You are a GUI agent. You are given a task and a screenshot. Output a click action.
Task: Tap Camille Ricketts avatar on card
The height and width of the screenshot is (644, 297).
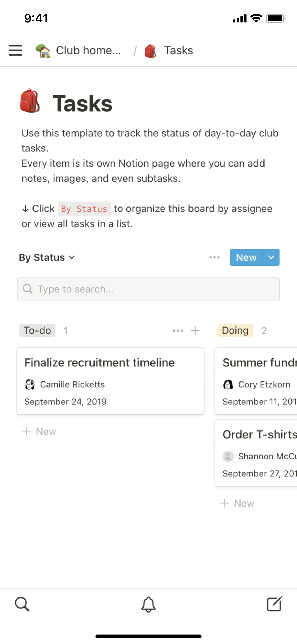click(30, 384)
